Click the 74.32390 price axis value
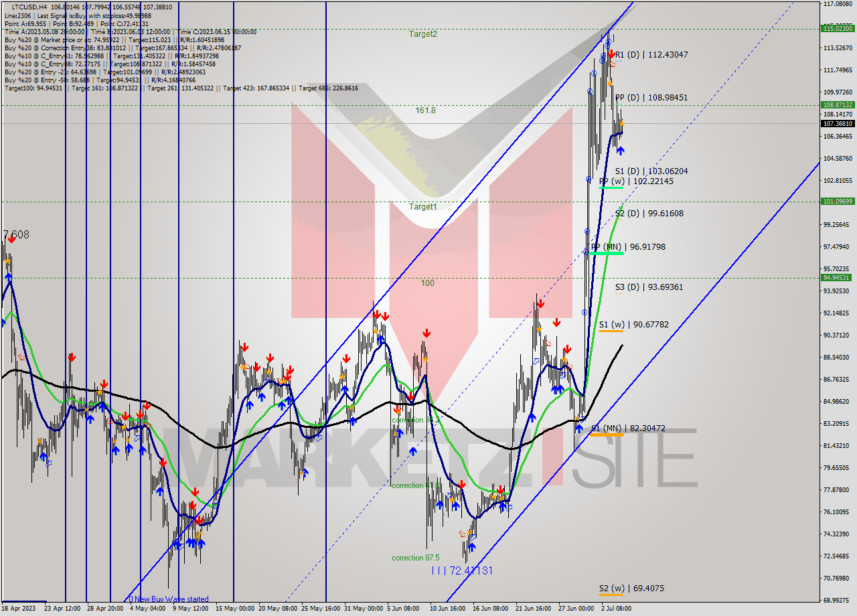Screen dimensions: 857x616 [838, 534]
